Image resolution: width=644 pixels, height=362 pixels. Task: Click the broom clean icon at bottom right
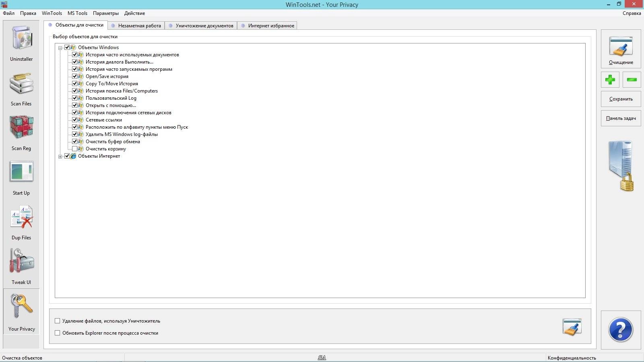[572, 327]
